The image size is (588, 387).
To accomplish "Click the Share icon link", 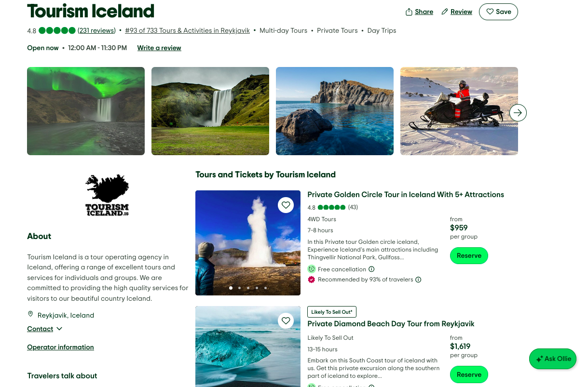I will (x=419, y=12).
